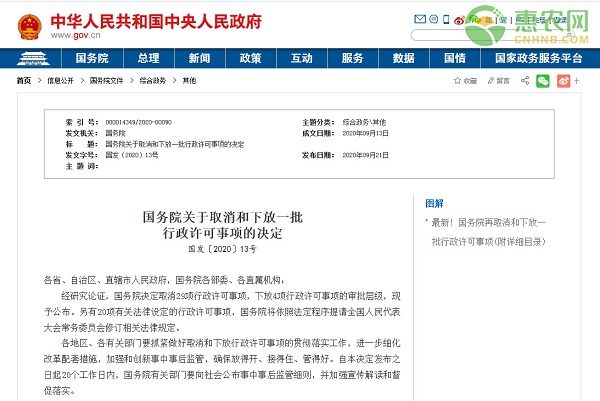Click the 标题 value in the info table

point(175,144)
